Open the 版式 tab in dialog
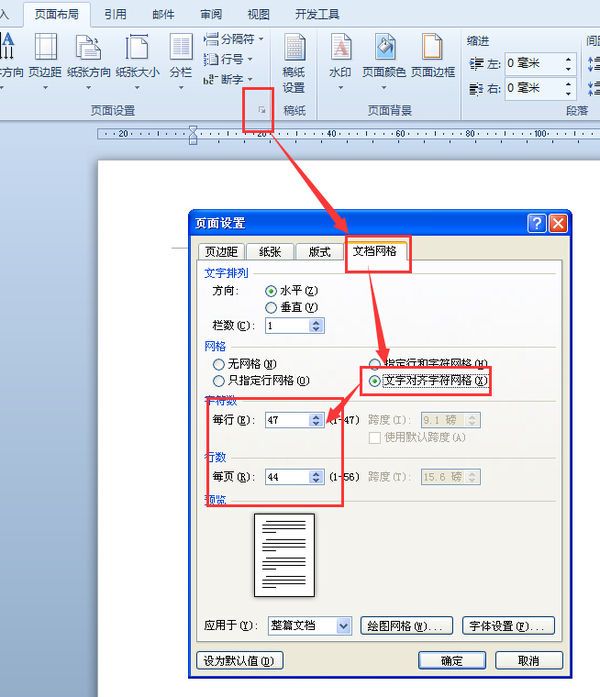600x697 pixels. 319,252
